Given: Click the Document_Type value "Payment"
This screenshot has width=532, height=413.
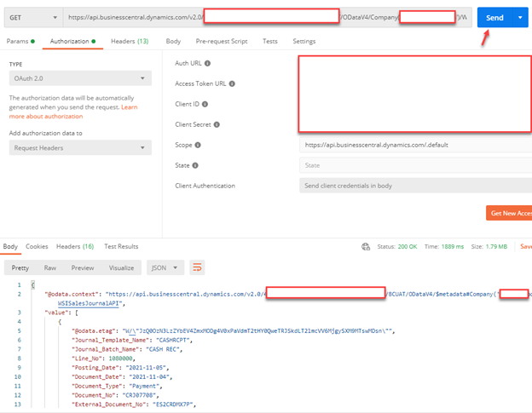Looking at the screenshot, I should pyautogui.click(x=145, y=386).
